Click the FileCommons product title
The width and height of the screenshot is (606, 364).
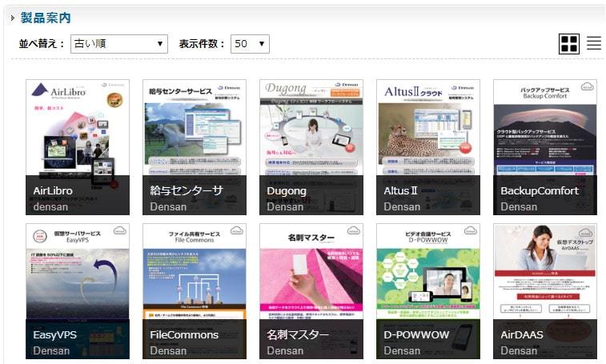point(184,334)
